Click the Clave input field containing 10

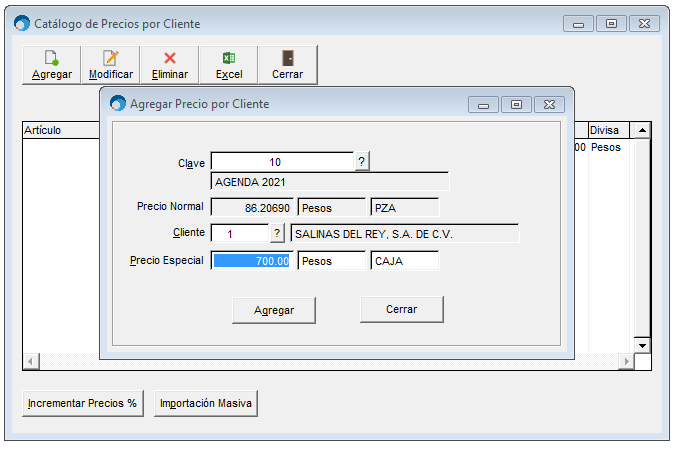[282, 162]
